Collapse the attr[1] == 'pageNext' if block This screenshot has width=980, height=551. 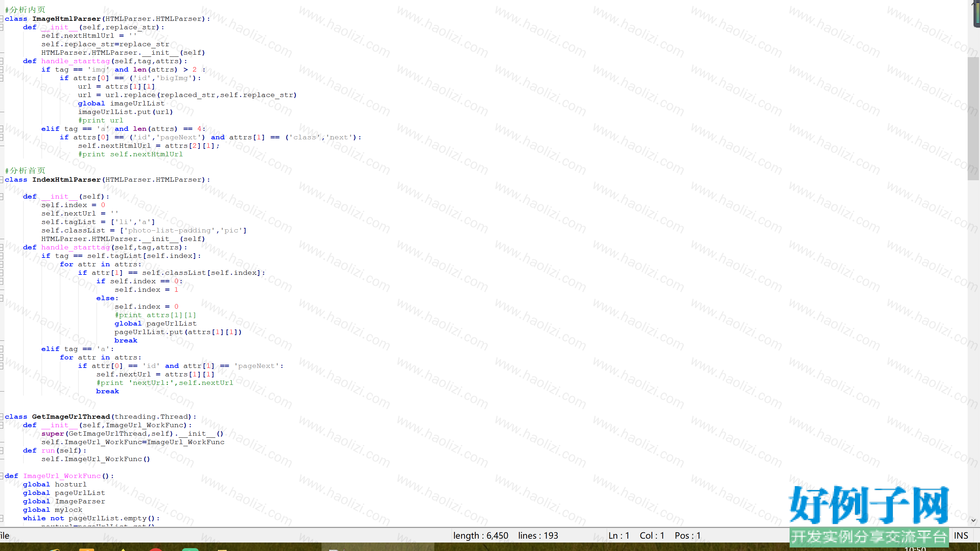tap(1, 365)
